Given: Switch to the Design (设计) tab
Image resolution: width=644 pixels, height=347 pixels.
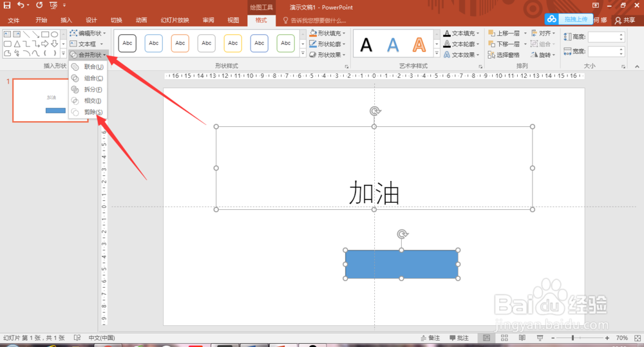Looking at the screenshot, I should tap(91, 20).
